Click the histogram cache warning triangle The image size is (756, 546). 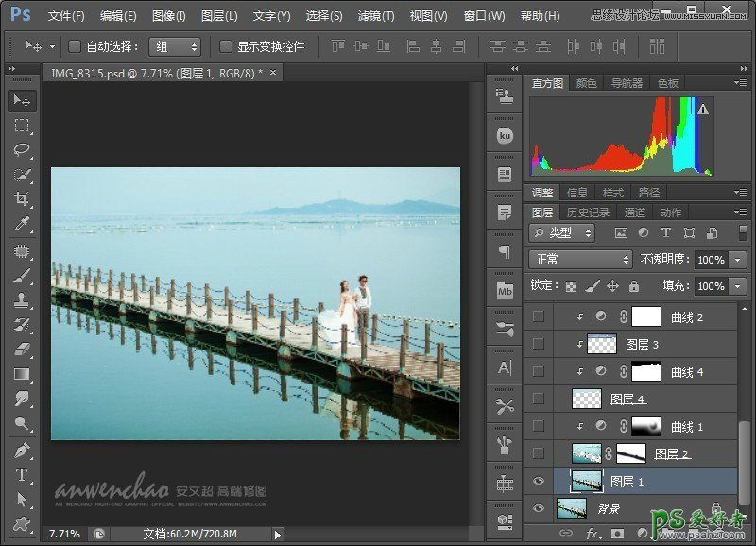click(x=703, y=110)
